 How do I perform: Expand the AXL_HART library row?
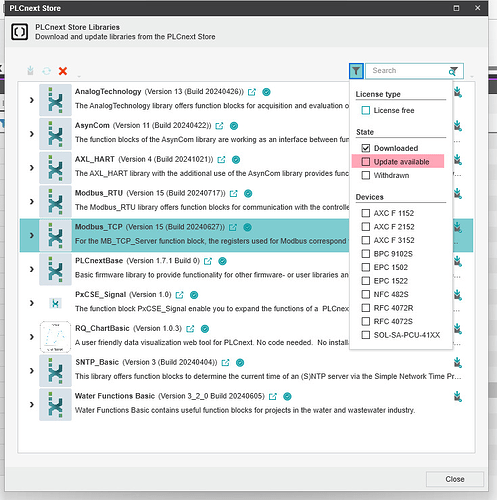point(32,168)
